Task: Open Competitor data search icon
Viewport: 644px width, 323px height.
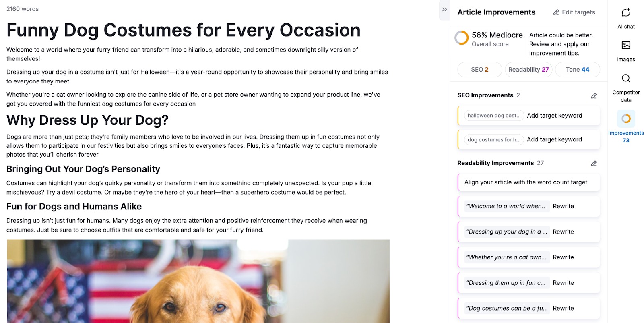Action: (626, 78)
